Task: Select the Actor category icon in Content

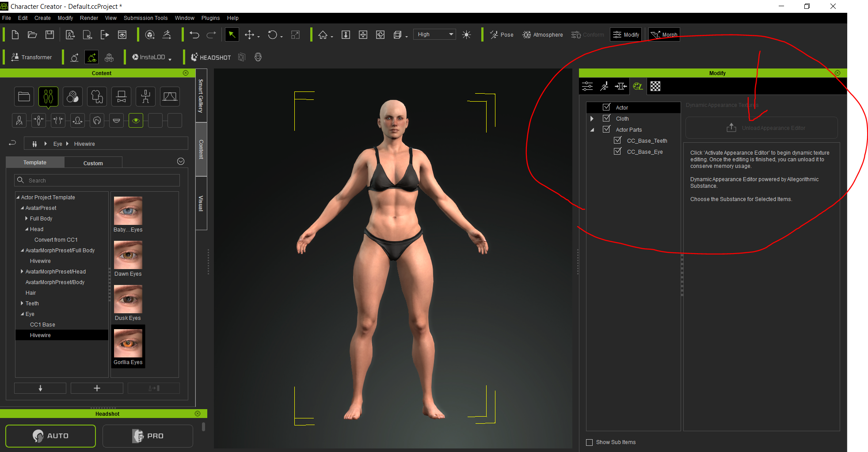Action: point(49,96)
